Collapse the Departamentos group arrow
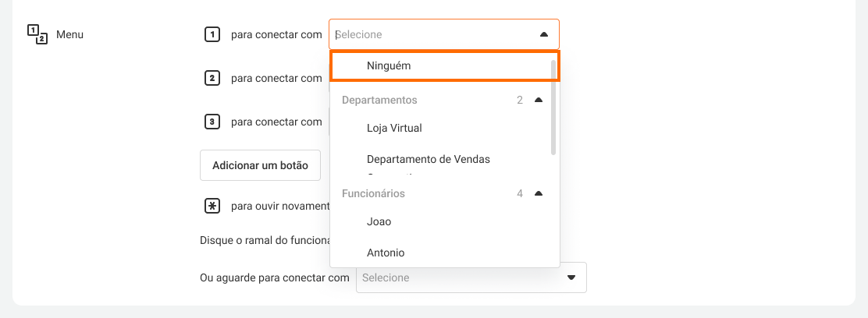Image resolution: width=868 pixels, height=318 pixels. tap(539, 100)
